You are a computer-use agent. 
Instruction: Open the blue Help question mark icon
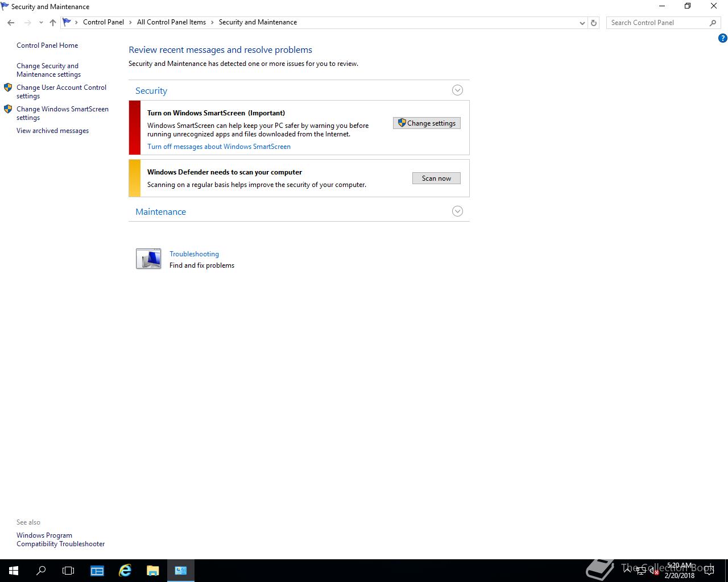click(722, 38)
